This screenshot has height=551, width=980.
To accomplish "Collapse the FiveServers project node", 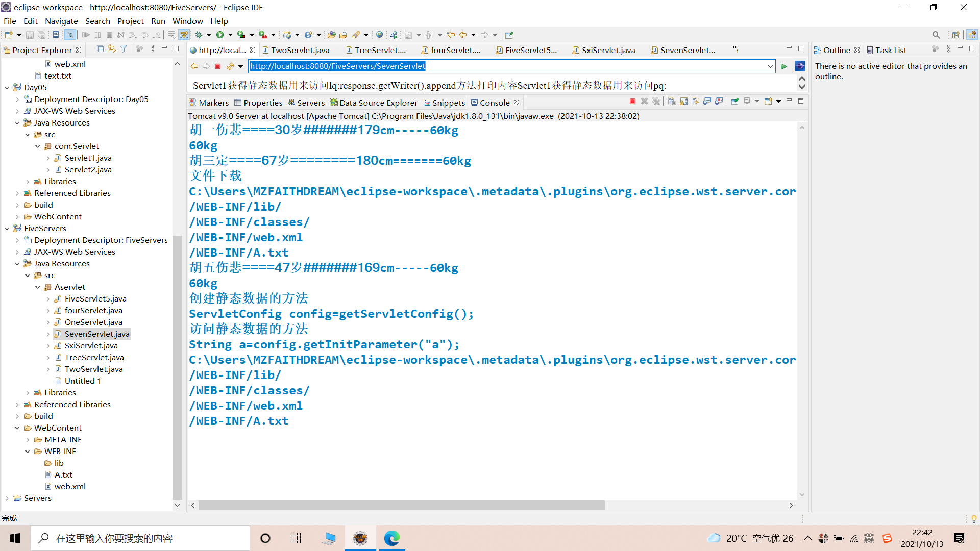I will tap(7, 229).
